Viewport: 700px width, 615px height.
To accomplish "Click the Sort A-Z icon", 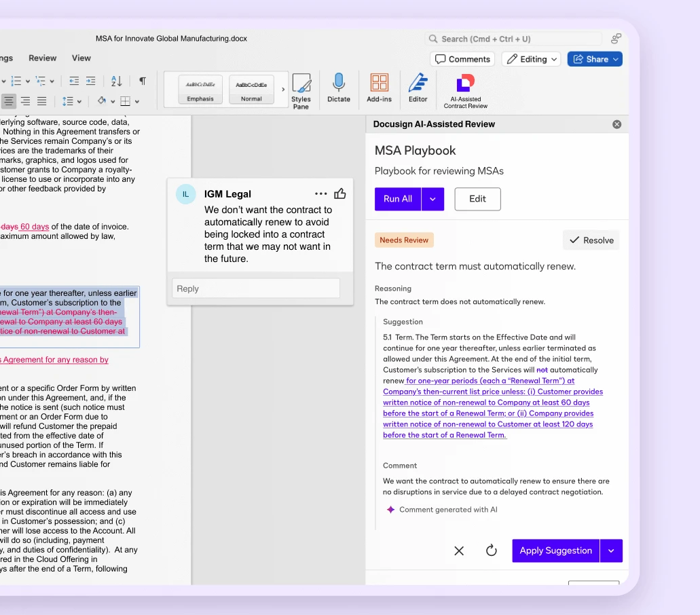I will point(117,81).
